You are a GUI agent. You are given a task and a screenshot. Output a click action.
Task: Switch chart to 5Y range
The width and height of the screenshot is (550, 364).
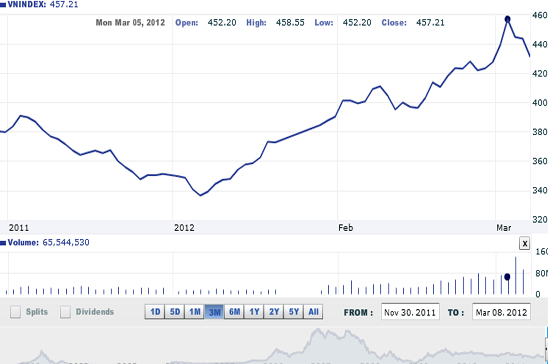click(294, 312)
